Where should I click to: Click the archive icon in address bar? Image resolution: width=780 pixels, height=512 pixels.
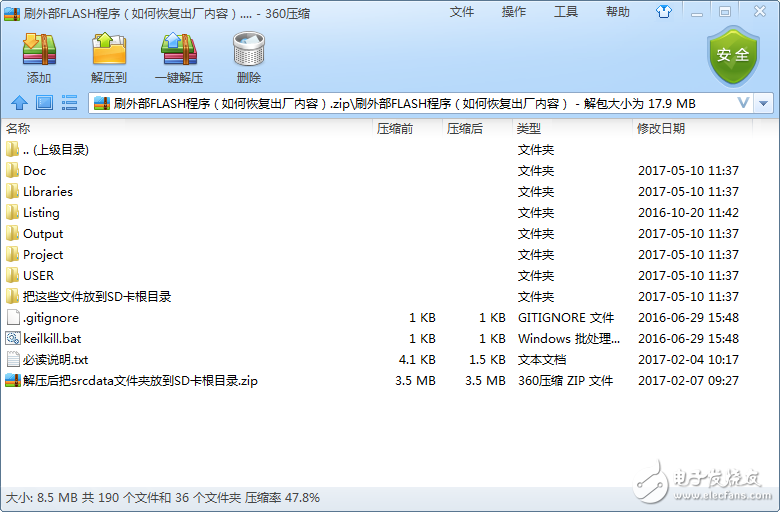tap(101, 103)
